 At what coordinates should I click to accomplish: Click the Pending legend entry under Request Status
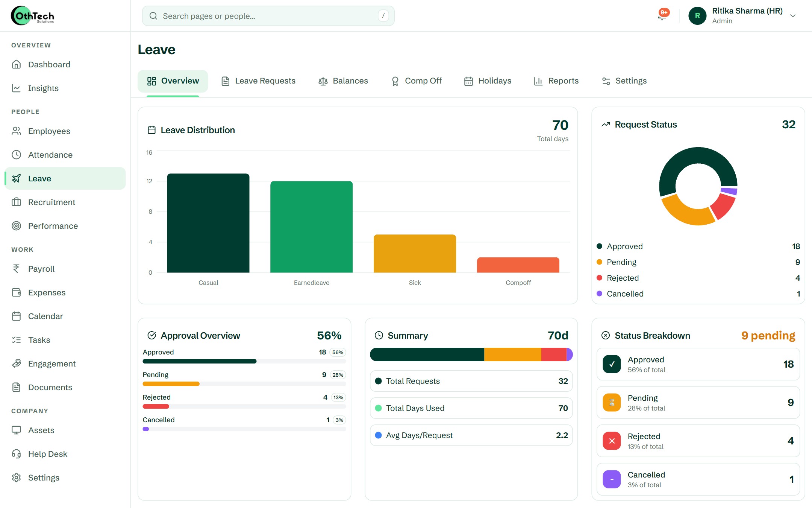pos(698,262)
